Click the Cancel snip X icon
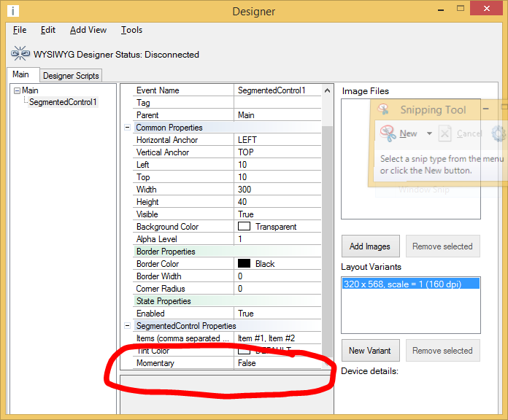The image size is (508, 420). (444, 133)
